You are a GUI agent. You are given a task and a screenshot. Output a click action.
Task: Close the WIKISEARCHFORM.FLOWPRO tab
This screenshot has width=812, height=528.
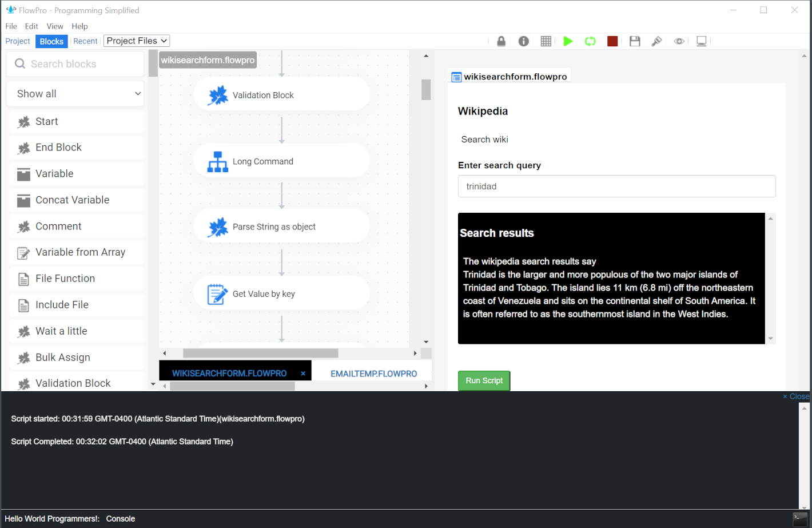(303, 374)
